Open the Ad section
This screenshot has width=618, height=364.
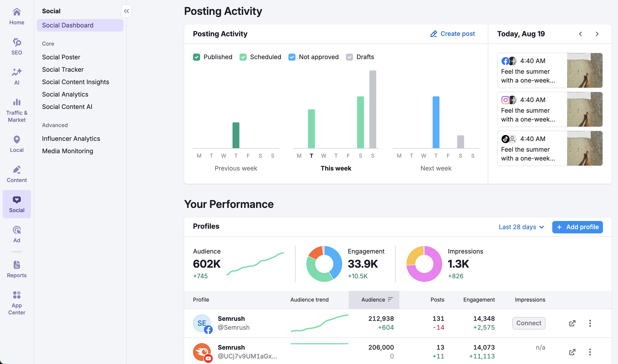pos(16,234)
